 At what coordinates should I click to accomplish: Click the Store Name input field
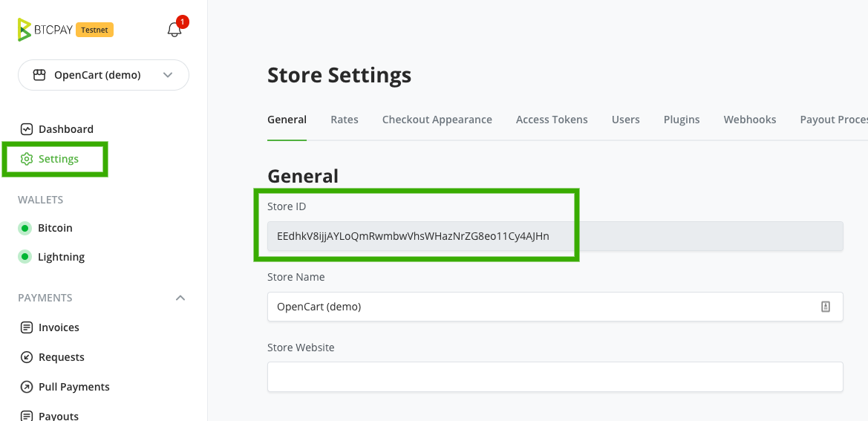coord(555,307)
